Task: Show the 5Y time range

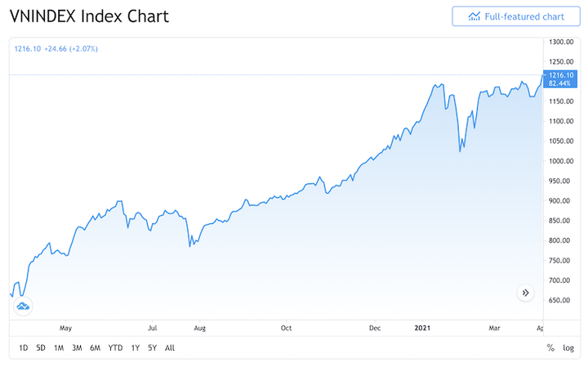Action: (x=152, y=348)
